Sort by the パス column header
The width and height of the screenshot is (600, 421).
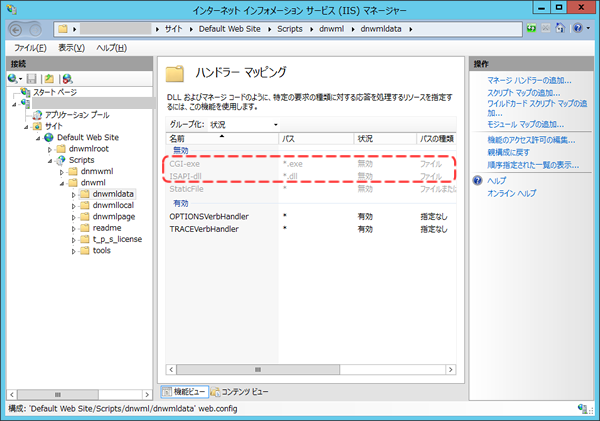point(316,139)
